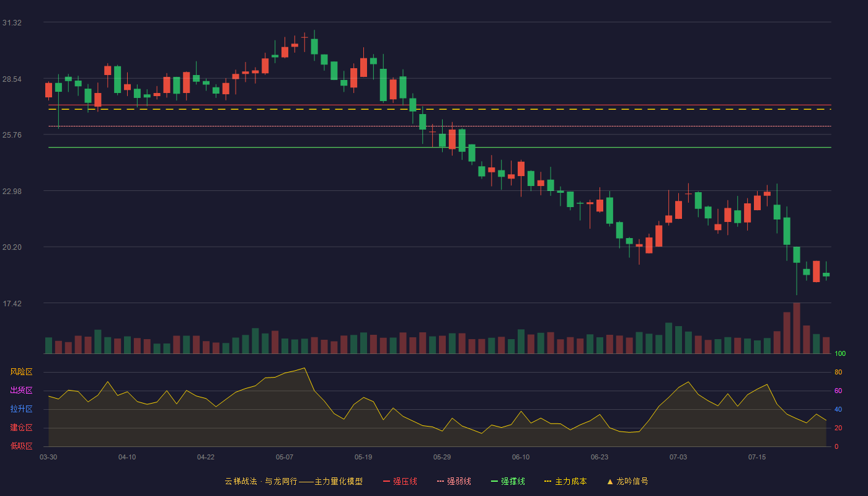Toggle the 主力成本 legend entry
The image size is (868, 496).
(565, 481)
